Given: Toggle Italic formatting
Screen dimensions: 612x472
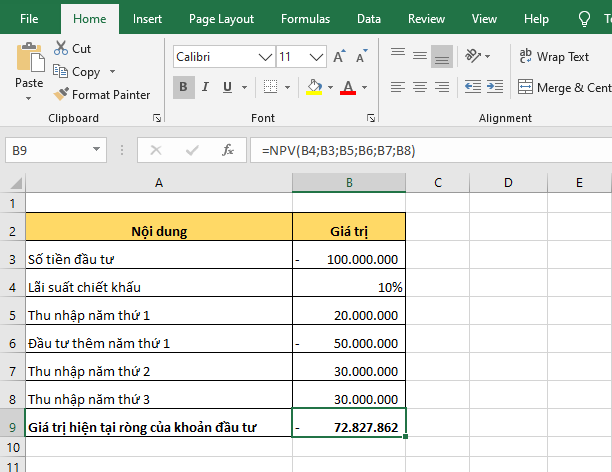Looking at the screenshot, I should pyautogui.click(x=207, y=88).
